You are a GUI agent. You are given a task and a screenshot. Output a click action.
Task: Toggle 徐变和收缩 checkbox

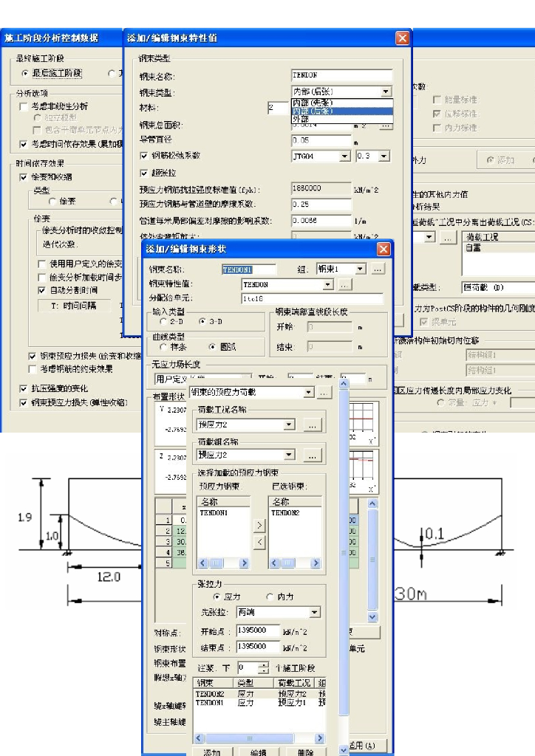pos(23,177)
